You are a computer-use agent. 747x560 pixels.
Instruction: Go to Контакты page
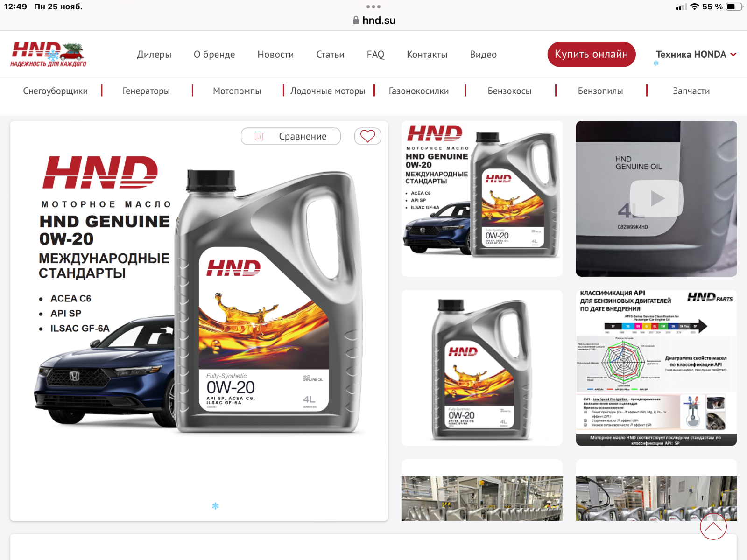[x=427, y=55]
